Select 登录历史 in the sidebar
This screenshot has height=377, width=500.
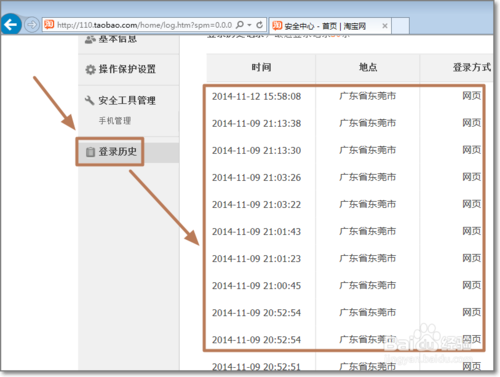(117, 152)
